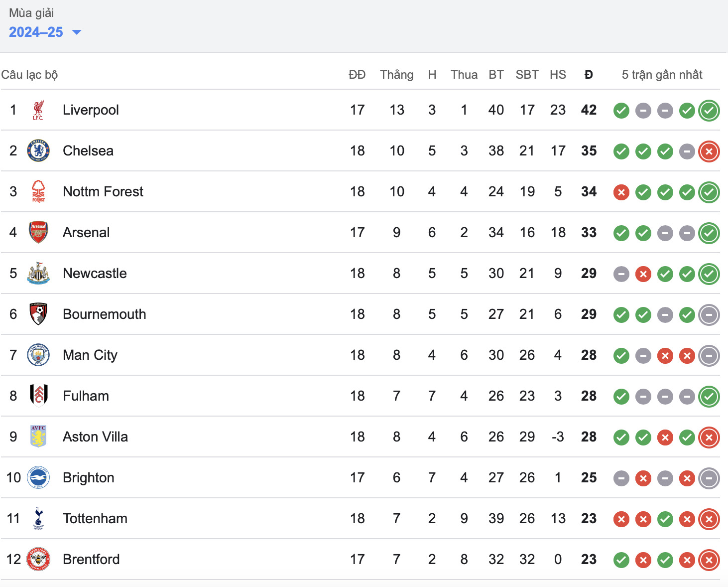Image resolution: width=728 pixels, height=587 pixels.
Task: Click the blue season dropdown arrow
Action: 77,32
